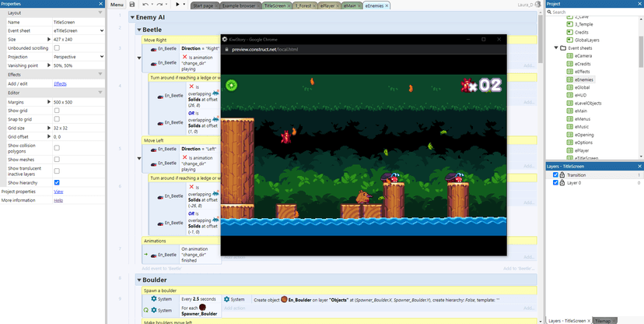
Task: Click the Spawner_Boulder object icon
Action: coord(202,307)
